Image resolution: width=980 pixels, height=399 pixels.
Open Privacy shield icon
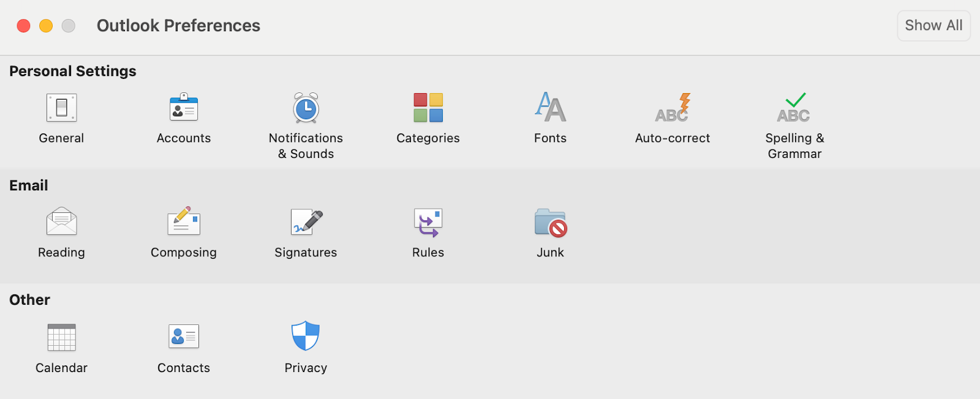coord(306,336)
